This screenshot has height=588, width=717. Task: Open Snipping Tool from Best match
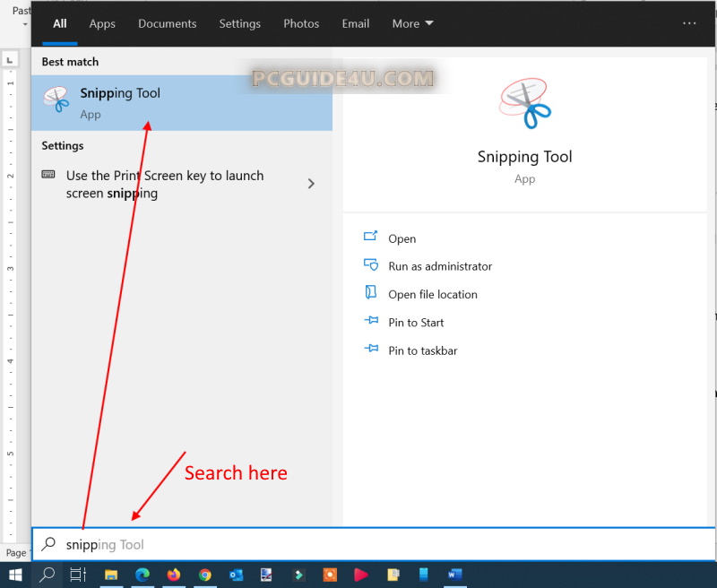[x=119, y=102]
